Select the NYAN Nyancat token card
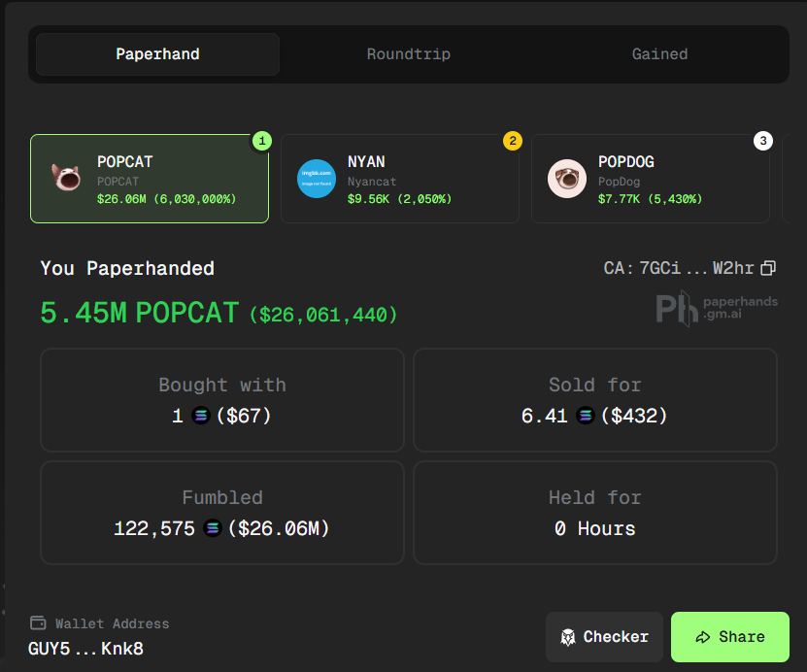Viewport: 807px width, 672px height. point(400,179)
